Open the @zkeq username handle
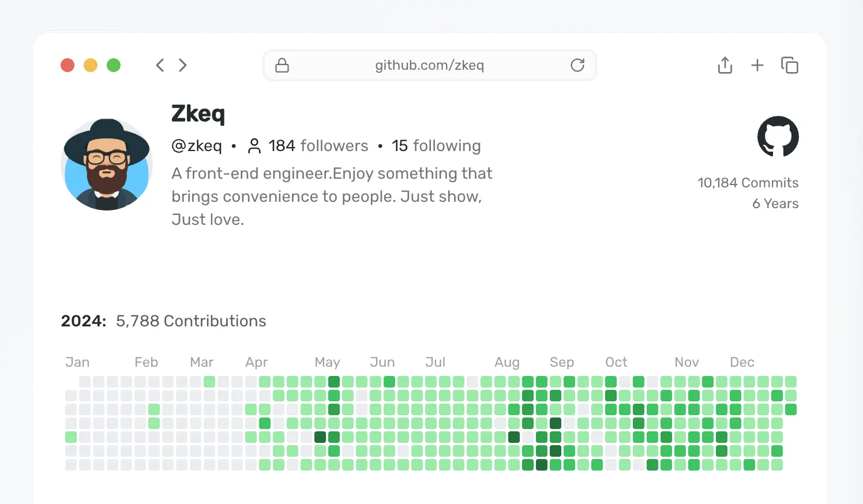Screen dimensions: 863x504 197,146
